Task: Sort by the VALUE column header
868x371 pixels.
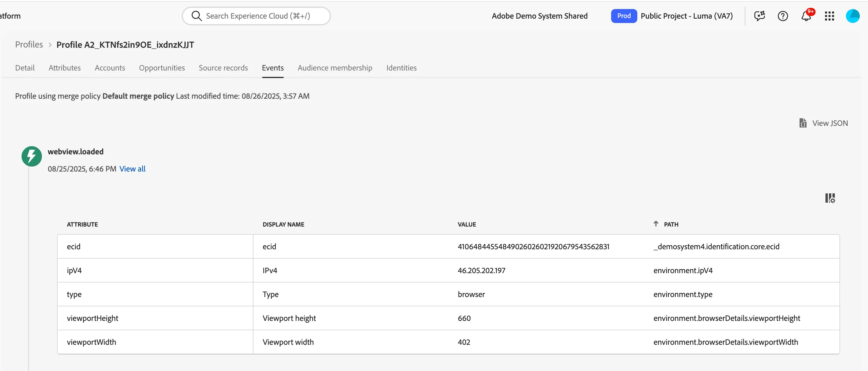Action: coord(466,225)
